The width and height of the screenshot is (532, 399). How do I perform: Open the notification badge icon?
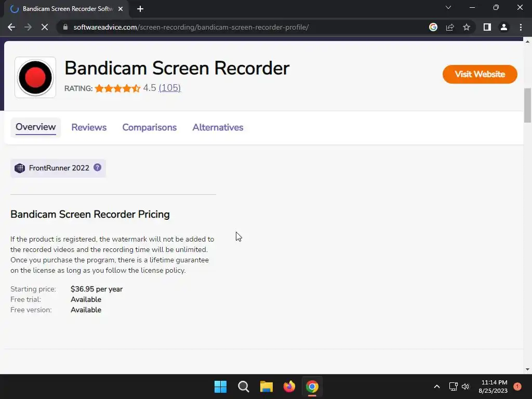517,387
